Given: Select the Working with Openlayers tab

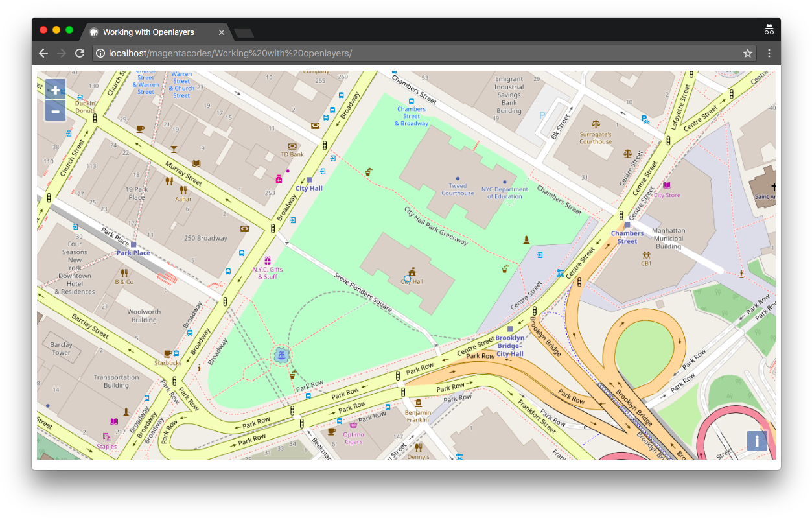Looking at the screenshot, I should 156,32.
